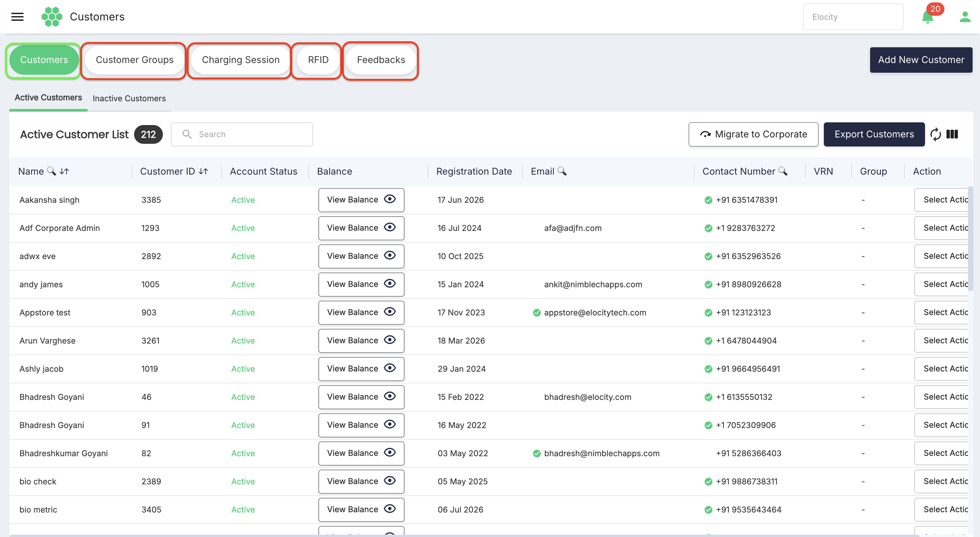The image size is (980, 537).
Task: Show balance for bio check
Action: 361,481
